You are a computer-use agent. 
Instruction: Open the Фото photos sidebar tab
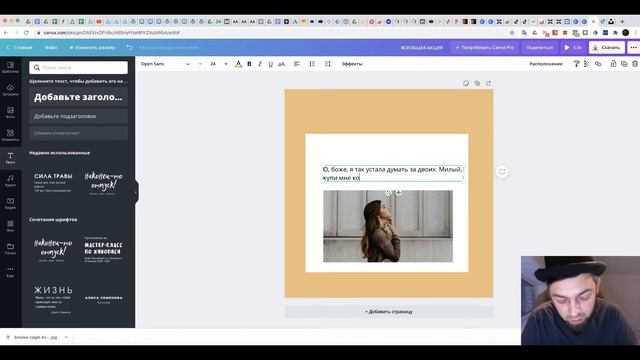(11, 112)
